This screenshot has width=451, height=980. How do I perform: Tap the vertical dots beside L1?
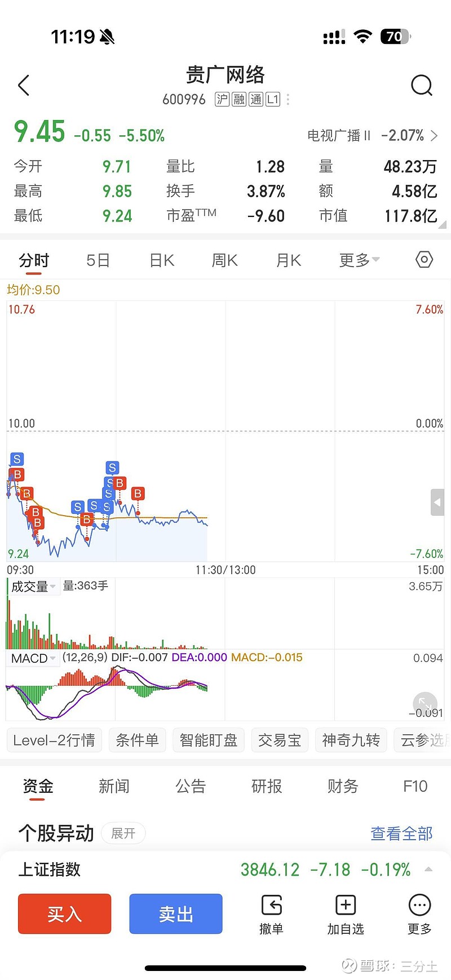[288, 100]
